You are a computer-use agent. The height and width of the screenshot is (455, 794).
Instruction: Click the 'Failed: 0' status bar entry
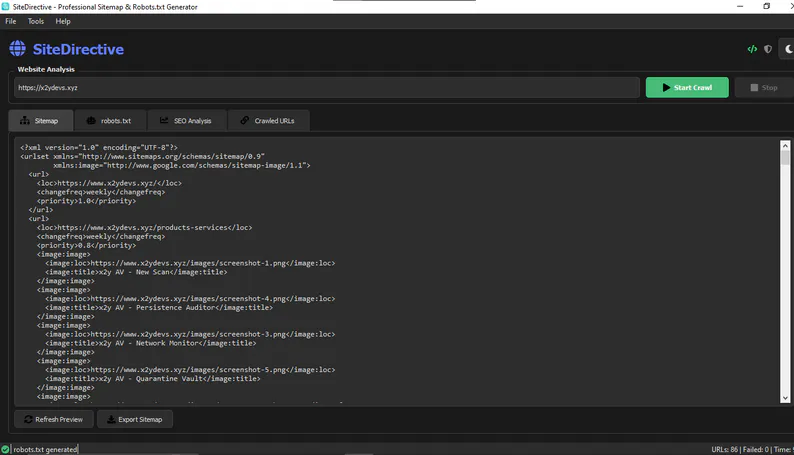[756, 449]
